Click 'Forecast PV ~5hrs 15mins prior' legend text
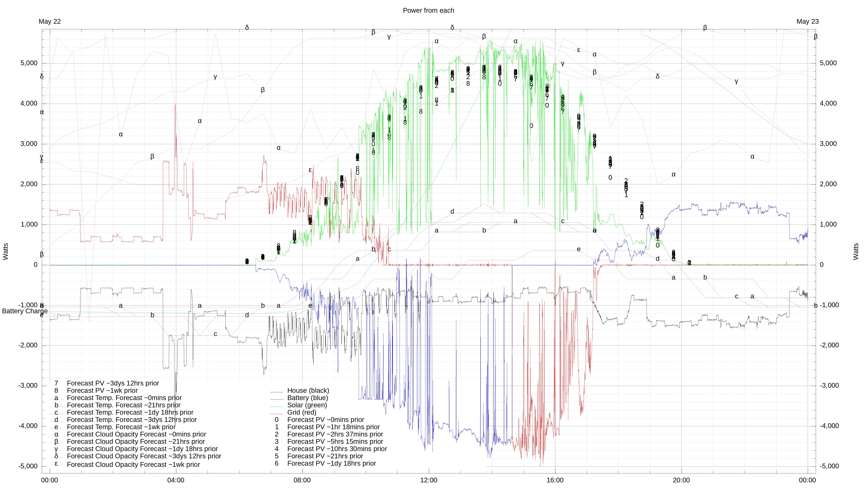The image size is (868, 488). 335,442
